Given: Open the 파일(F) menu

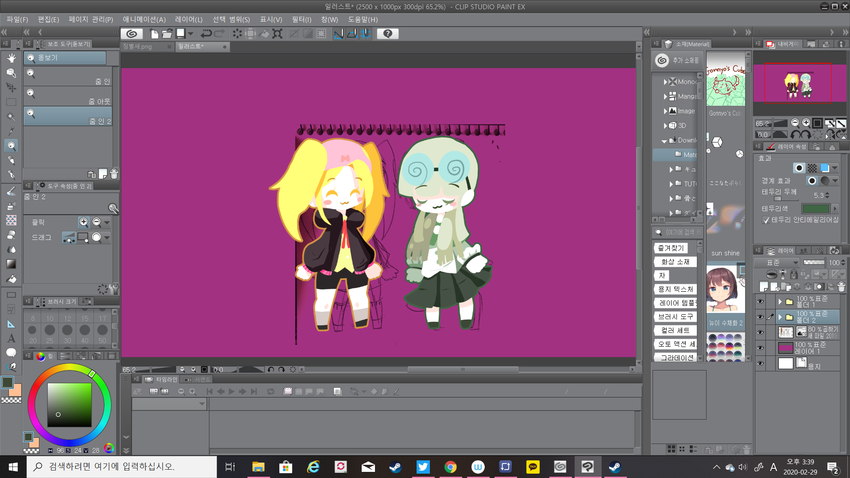Looking at the screenshot, I should pyautogui.click(x=17, y=20).
